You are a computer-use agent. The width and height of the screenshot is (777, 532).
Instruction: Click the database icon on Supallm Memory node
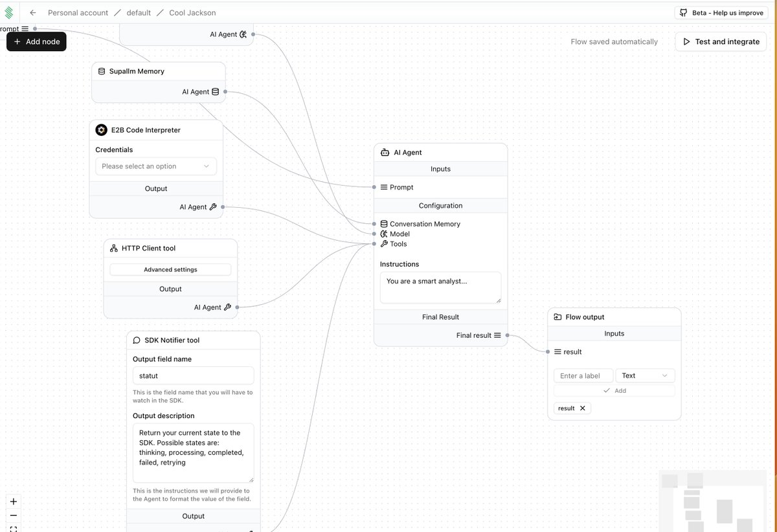[102, 71]
